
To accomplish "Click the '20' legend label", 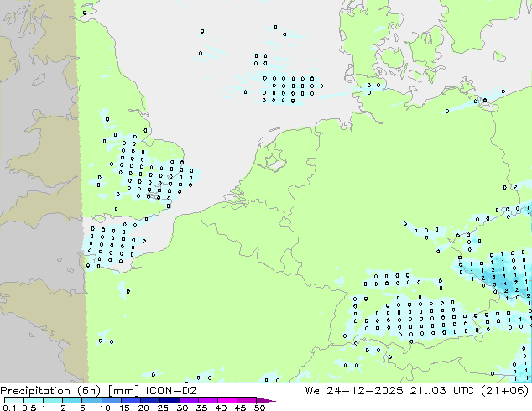I will click(x=143, y=408).
